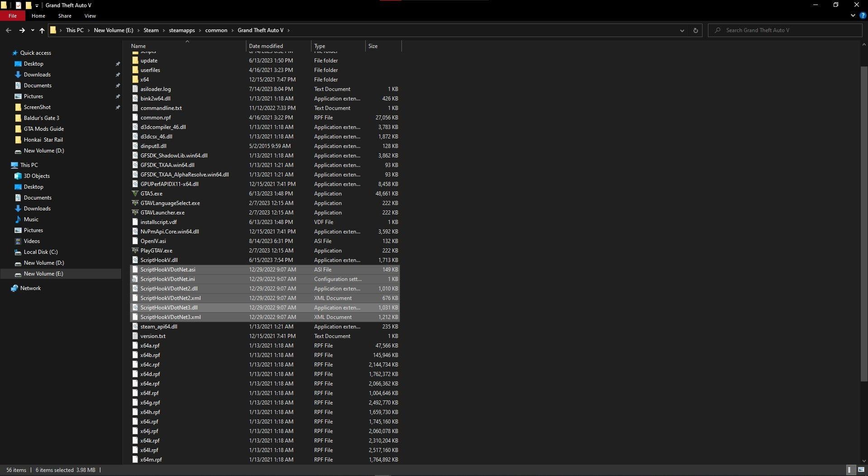Expand the ribbon with the chevron
Image resolution: width=868 pixels, height=476 pixels.
point(853,15)
